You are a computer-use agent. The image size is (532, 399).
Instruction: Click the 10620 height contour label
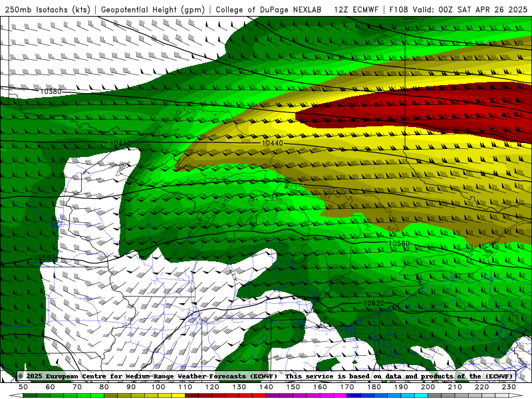374,303
